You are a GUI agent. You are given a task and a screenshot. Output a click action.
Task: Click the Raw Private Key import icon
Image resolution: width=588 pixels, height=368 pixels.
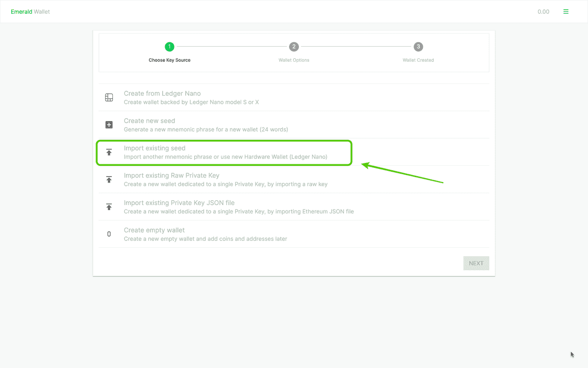click(x=109, y=179)
